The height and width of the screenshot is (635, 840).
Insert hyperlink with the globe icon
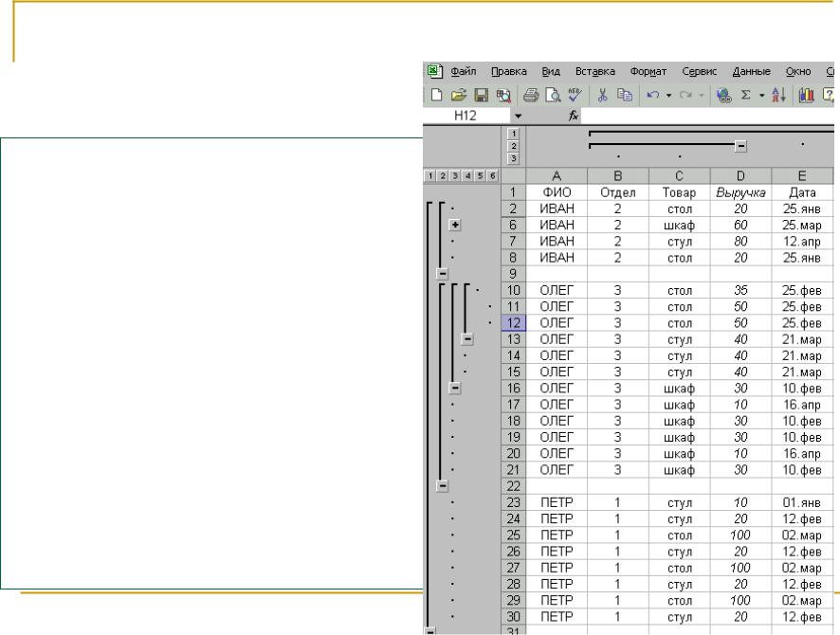723,96
